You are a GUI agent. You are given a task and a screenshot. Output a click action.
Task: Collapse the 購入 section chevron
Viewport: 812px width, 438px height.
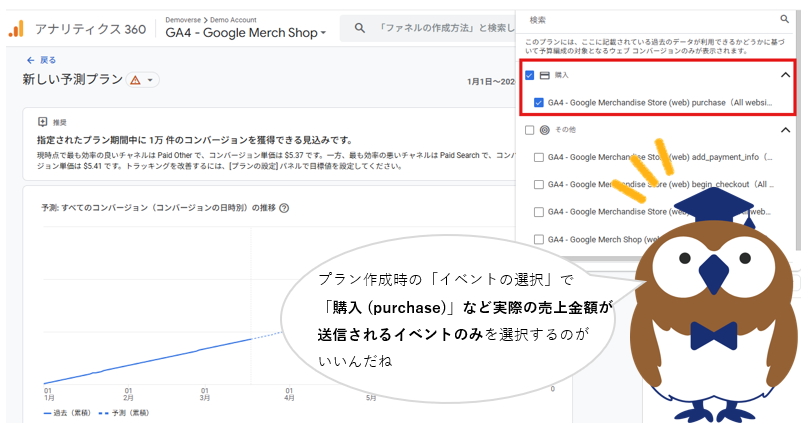(785, 75)
